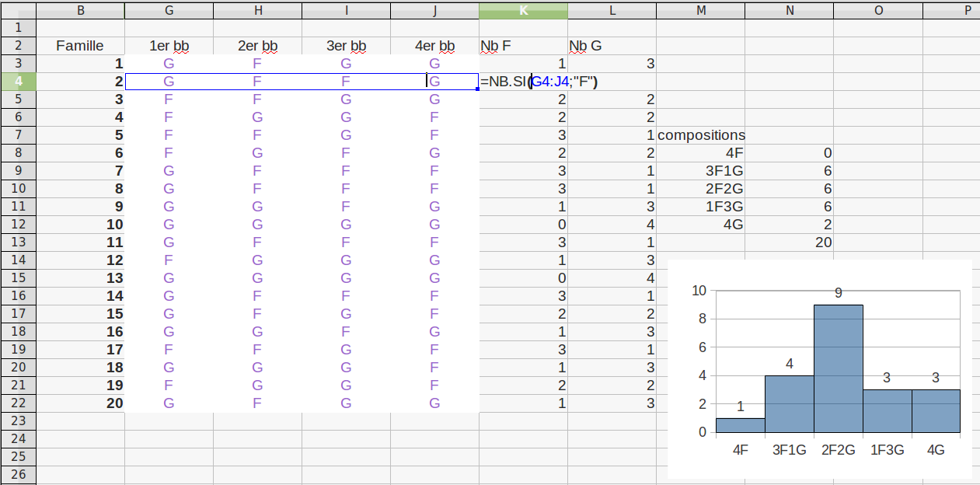Click the tallest chart bar labeled 9
This screenshot has height=485, width=980.
[838, 368]
